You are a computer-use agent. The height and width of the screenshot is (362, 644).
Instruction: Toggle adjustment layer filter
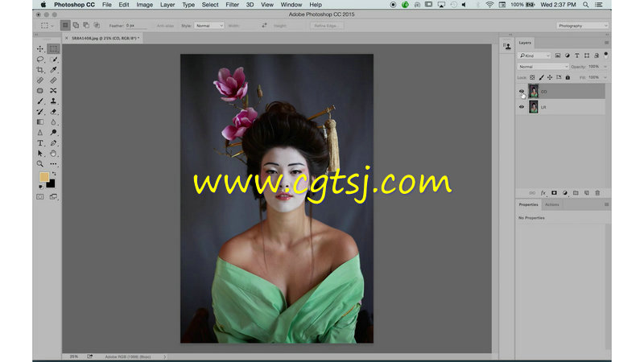pyautogui.click(x=568, y=56)
